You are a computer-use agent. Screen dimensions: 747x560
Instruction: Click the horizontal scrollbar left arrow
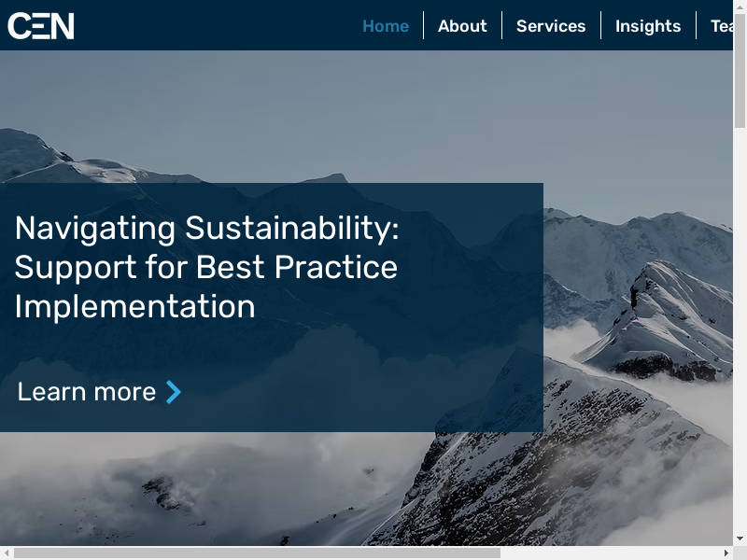pyautogui.click(x=7, y=553)
